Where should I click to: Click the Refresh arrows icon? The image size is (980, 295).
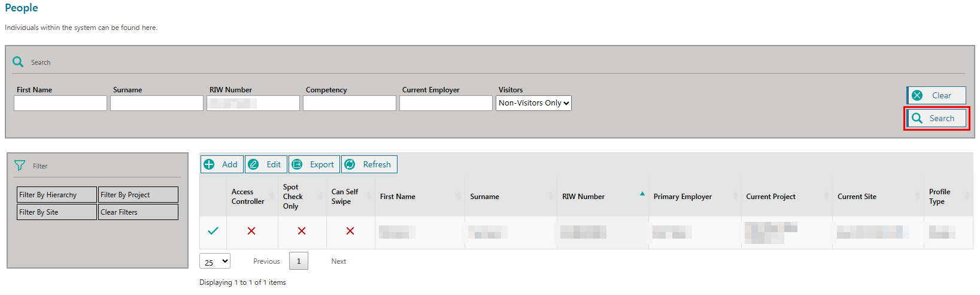(x=350, y=164)
